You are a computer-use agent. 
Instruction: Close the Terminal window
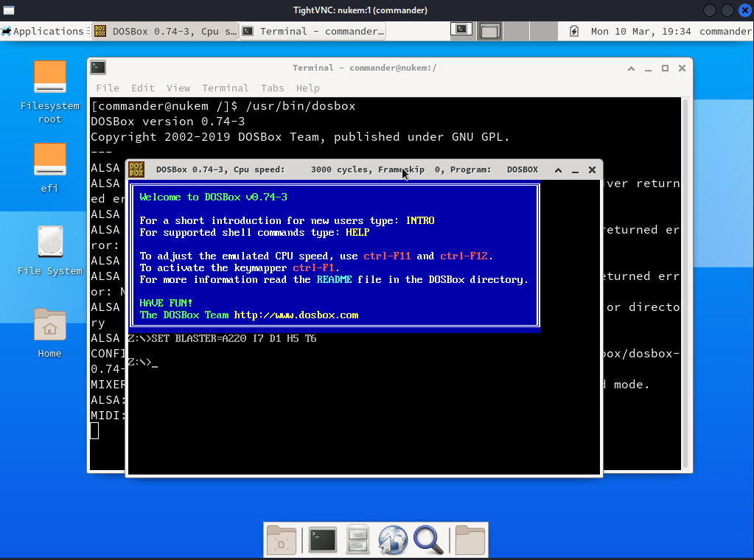tap(682, 69)
